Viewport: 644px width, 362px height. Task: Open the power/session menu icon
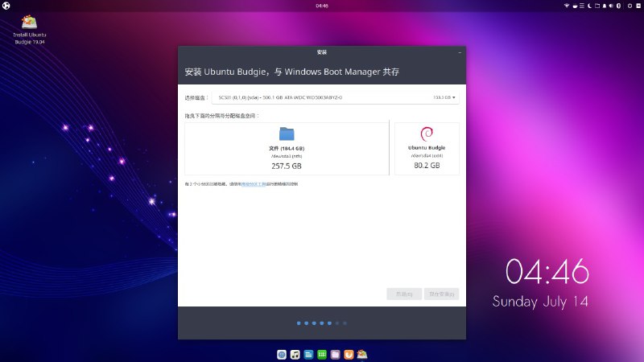click(x=630, y=6)
